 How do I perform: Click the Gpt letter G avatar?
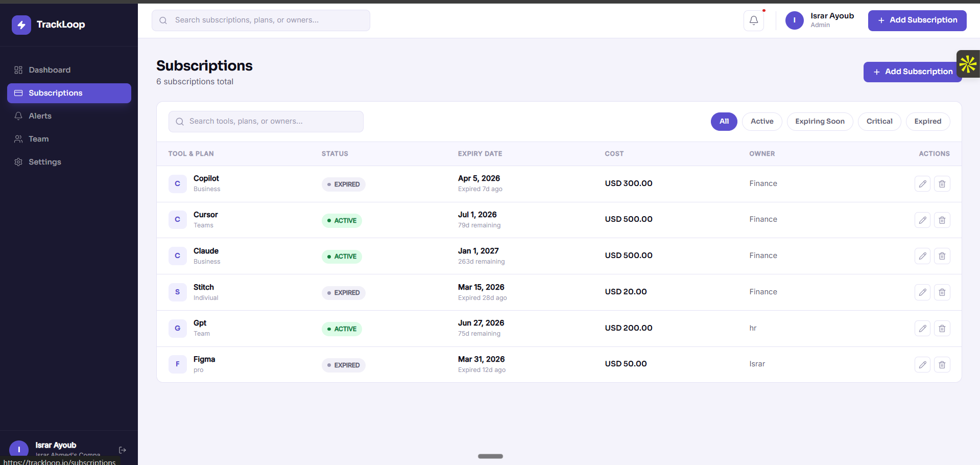(x=178, y=328)
